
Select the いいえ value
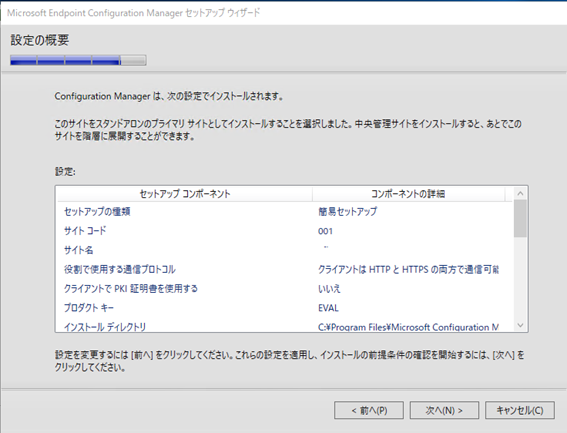[329, 289]
